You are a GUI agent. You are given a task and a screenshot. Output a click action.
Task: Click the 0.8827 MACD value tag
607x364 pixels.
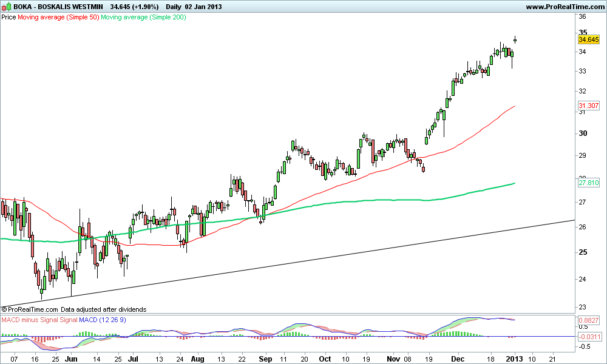588,320
